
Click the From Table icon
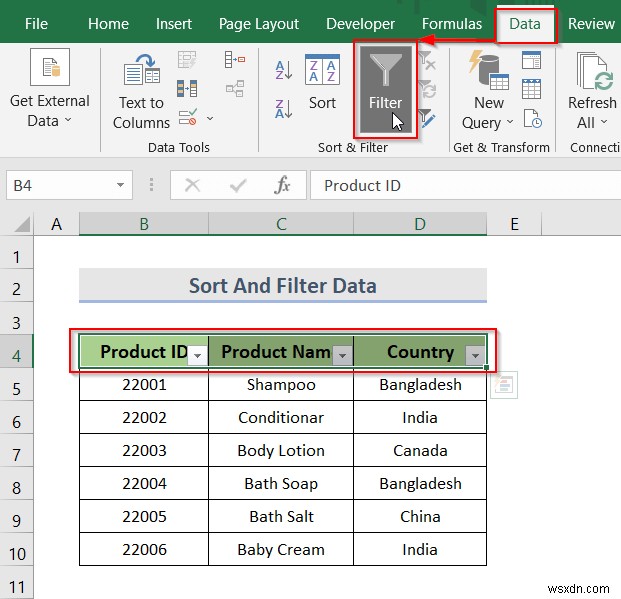tap(531, 89)
